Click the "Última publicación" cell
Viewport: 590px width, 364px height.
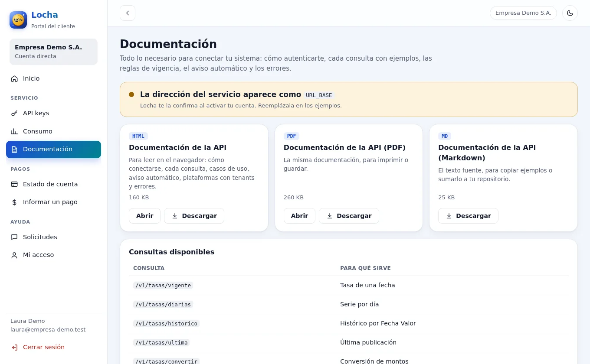coord(368,342)
